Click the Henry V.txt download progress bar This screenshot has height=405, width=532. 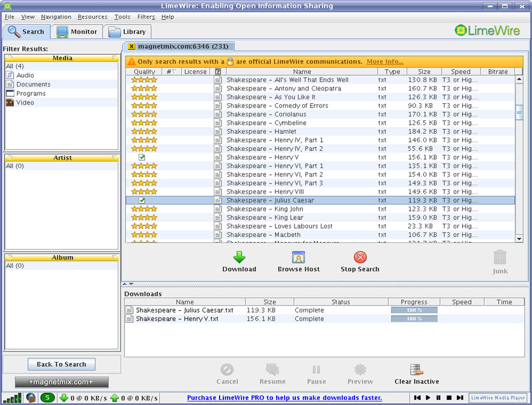click(x=414, y=318)
